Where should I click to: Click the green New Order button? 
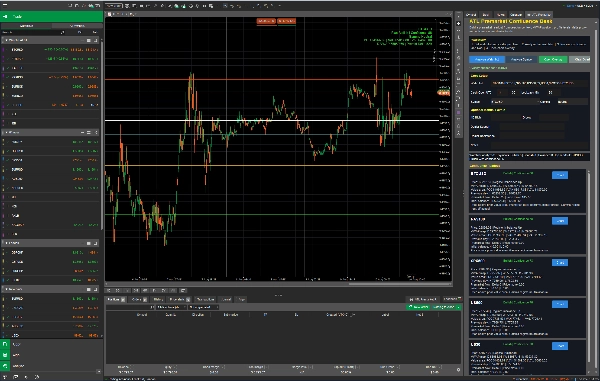click(418, 307)
